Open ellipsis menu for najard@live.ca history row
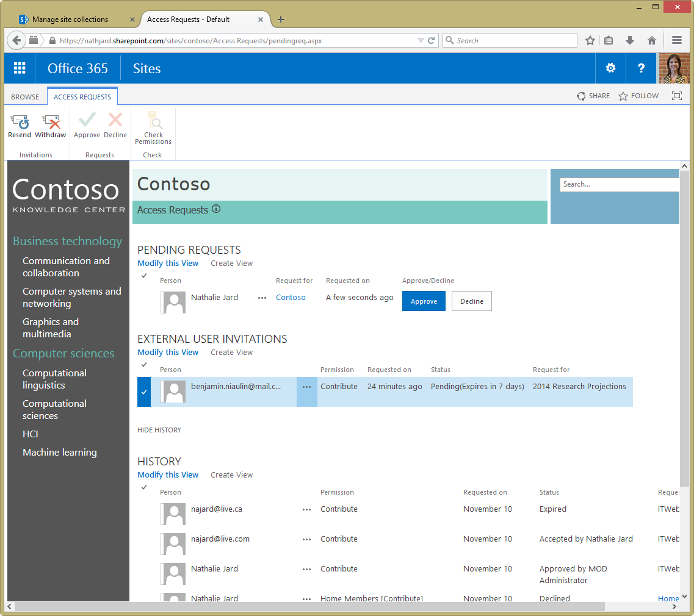Screen dimensions: 694x616 tap(307, 509)
